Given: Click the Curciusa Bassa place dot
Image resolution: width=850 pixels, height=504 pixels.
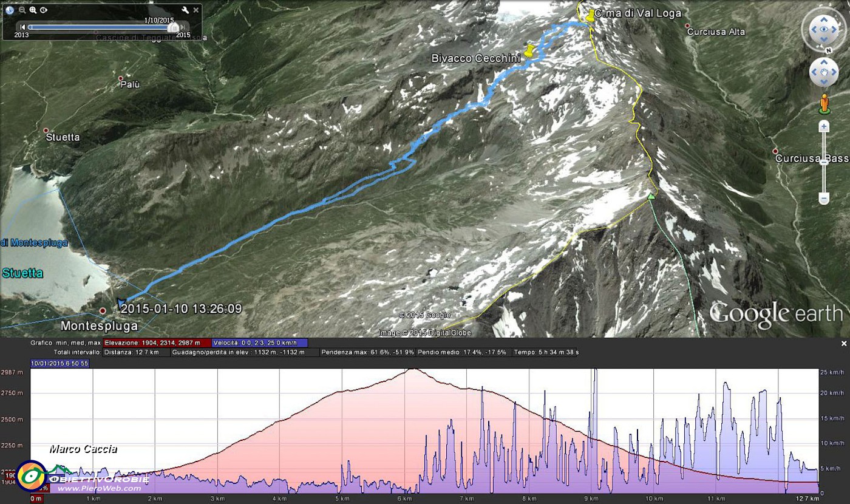Looking at the screenshot, I should pyautogui.click(x=775, y=151).
